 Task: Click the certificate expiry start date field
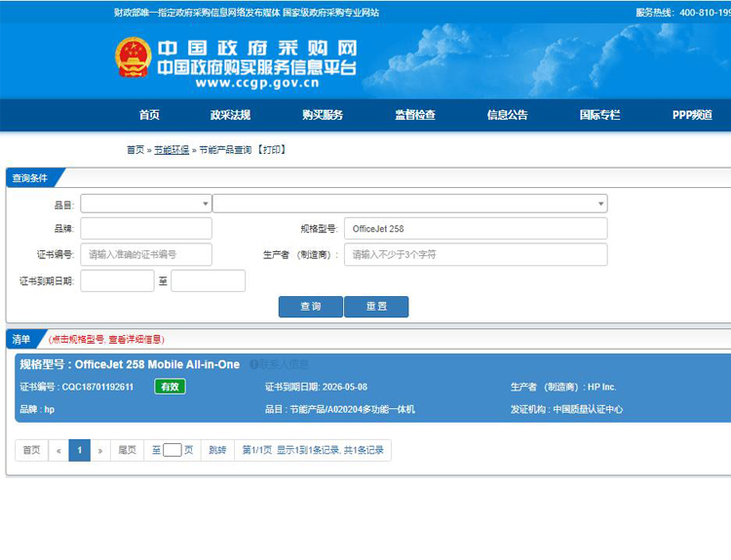(117, 280)
